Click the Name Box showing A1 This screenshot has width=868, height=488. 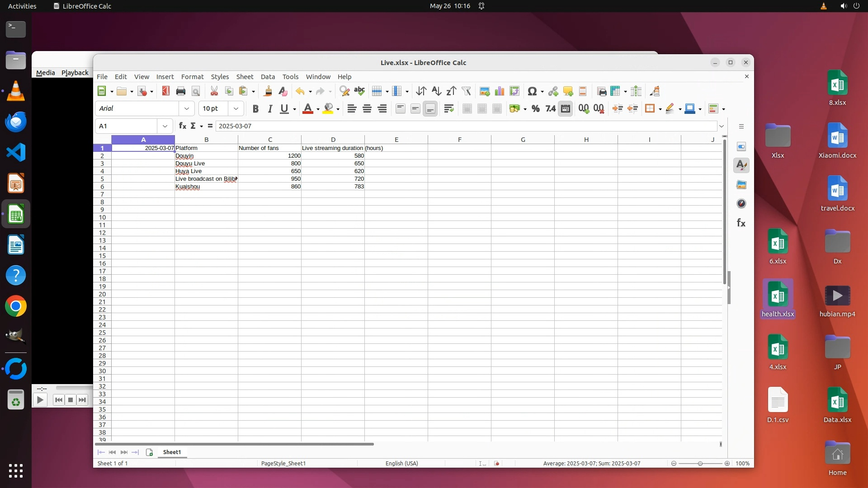(127, 126)
